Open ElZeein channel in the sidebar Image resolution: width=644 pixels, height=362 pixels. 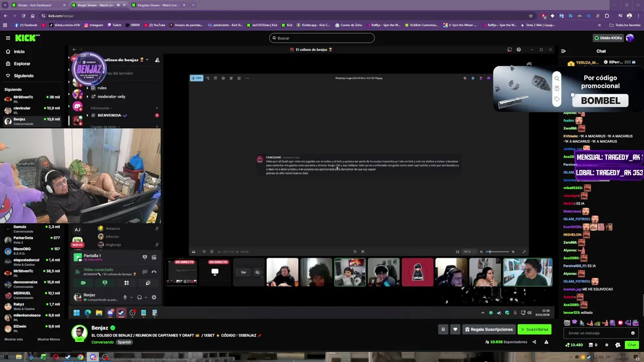(32, 328)
